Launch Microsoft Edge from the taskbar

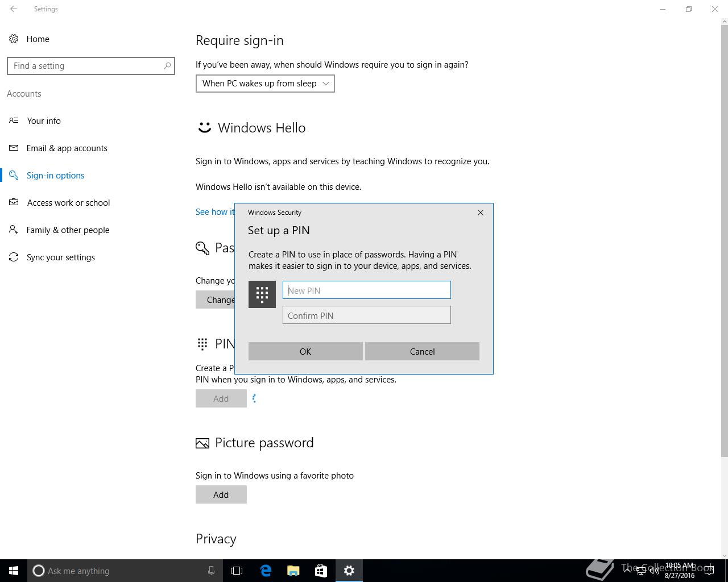click(265, 571)
